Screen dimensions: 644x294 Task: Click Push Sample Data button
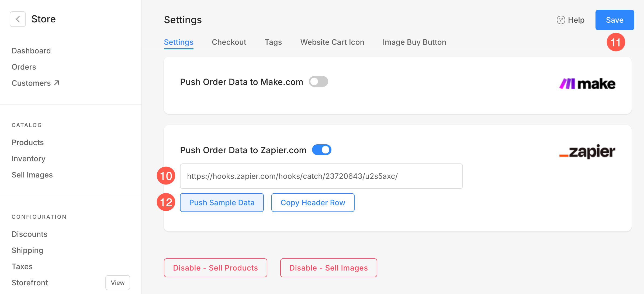click(x=222, y=203)
